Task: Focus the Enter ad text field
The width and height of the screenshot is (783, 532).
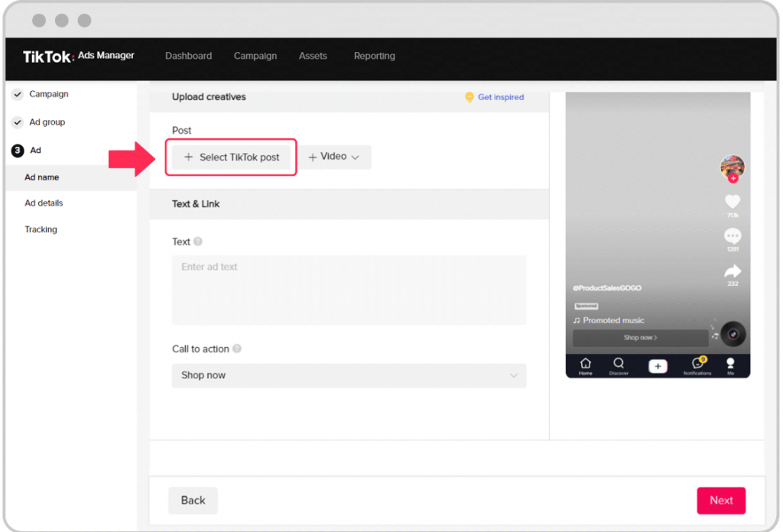Action: pos(349,290)
